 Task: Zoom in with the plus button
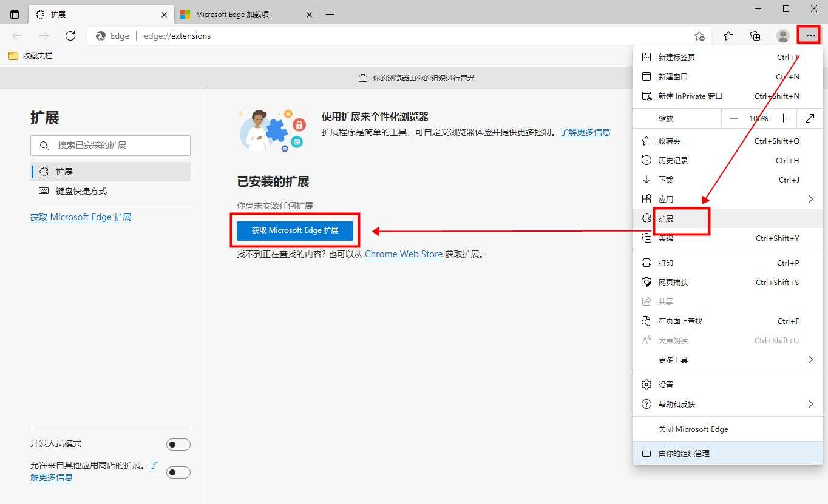coord(784,118)
